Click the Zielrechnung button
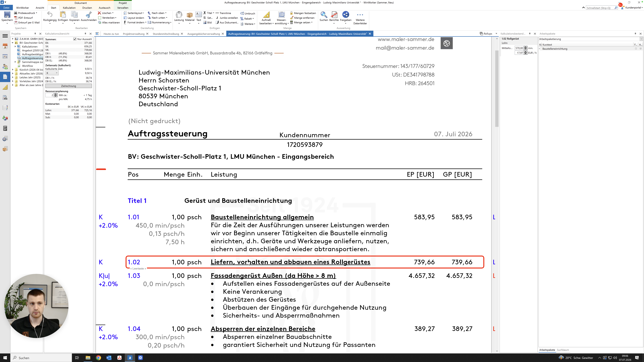This screenshot has width=644, height=362. click(69, 86)
